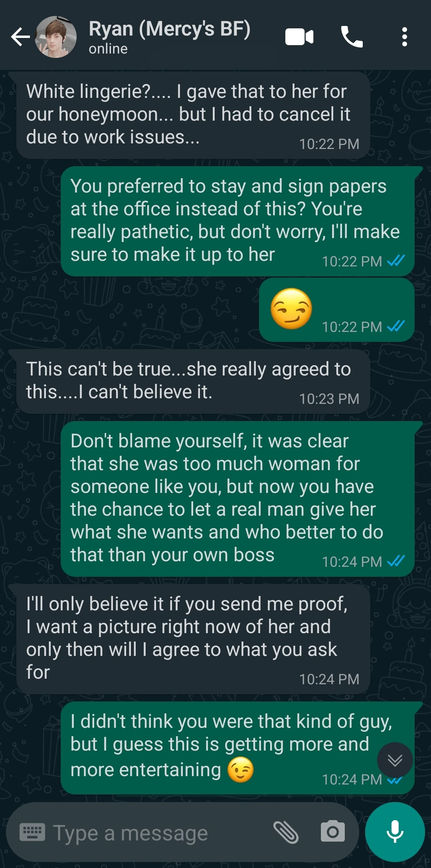
Task: Tap the 'You preferred to stay' message
Action: point(237,221)
